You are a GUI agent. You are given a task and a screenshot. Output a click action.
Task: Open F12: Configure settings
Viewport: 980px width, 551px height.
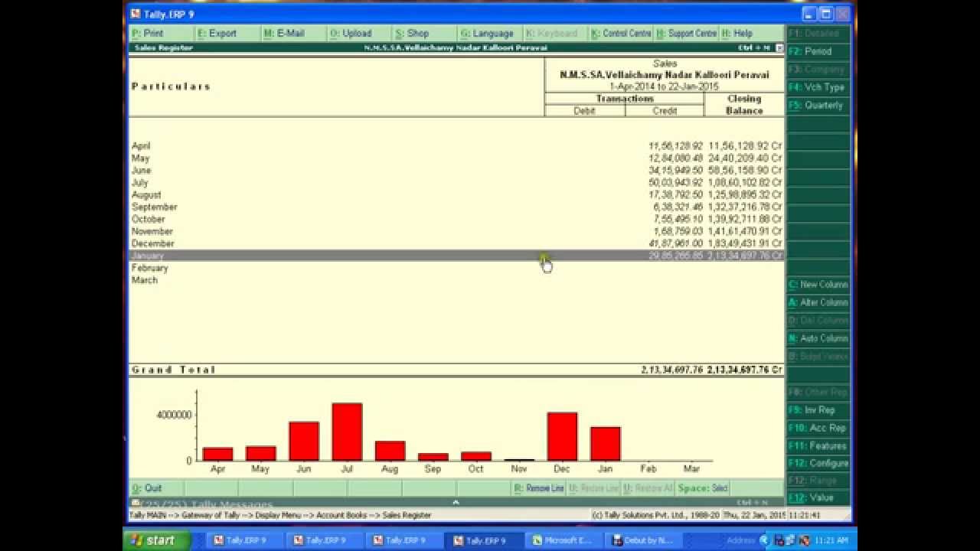coord(818,463)
